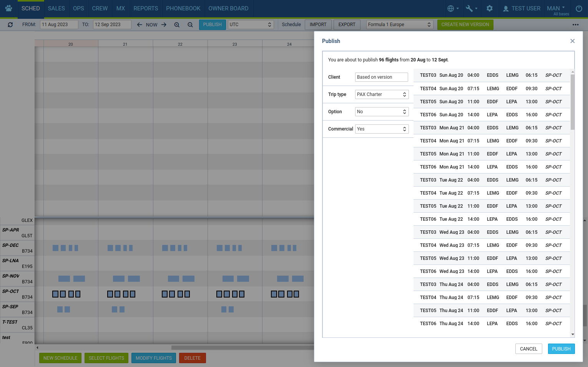The image size is (588, 367).
Task: Expand the Trip type dropdown
Action: coord(382,94)
